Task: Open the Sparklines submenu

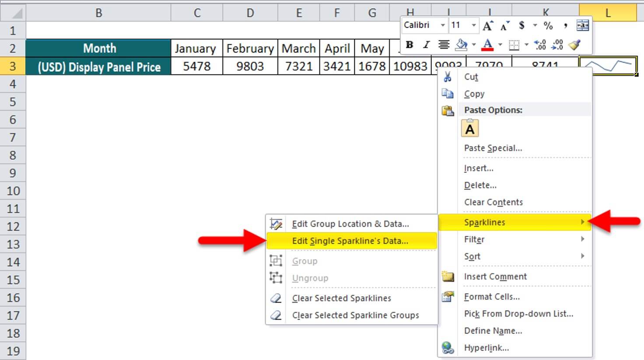Action: [514, 222]
